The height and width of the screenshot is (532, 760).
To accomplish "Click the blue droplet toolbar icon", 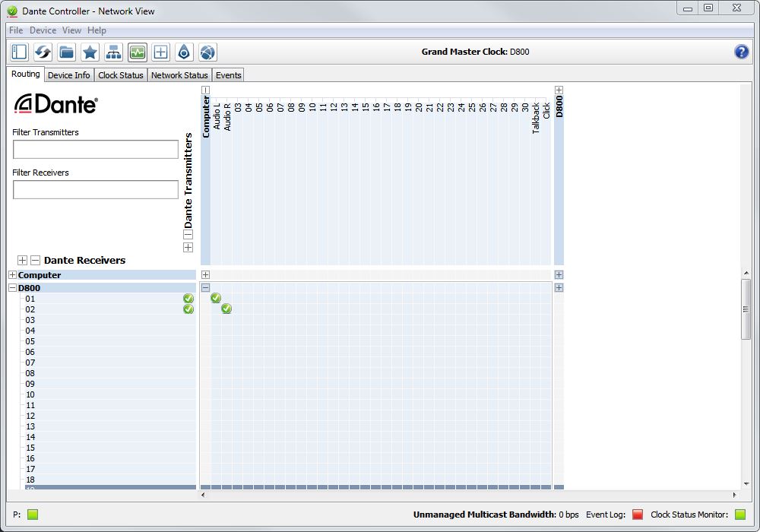I will click(x=184, y=52).
